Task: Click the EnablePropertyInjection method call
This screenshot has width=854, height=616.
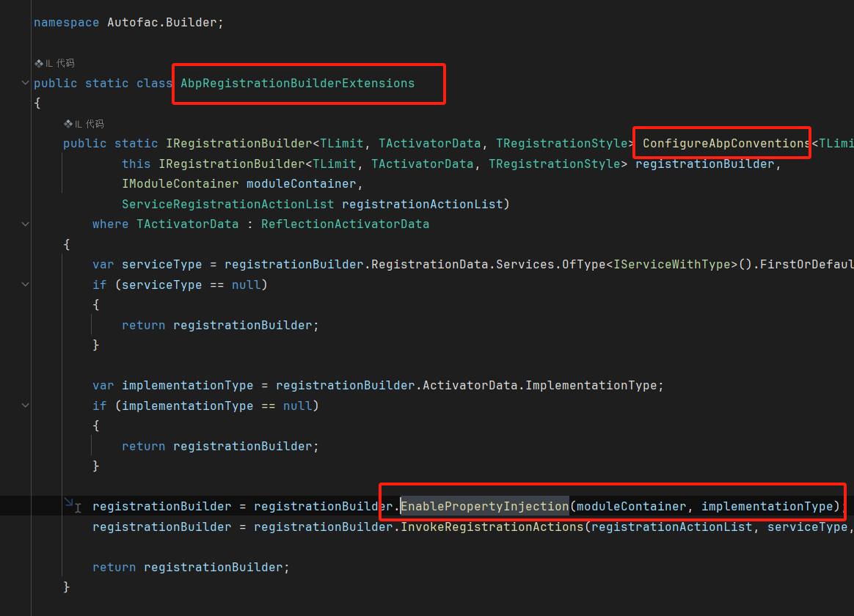Action: (x=485, y=507)
